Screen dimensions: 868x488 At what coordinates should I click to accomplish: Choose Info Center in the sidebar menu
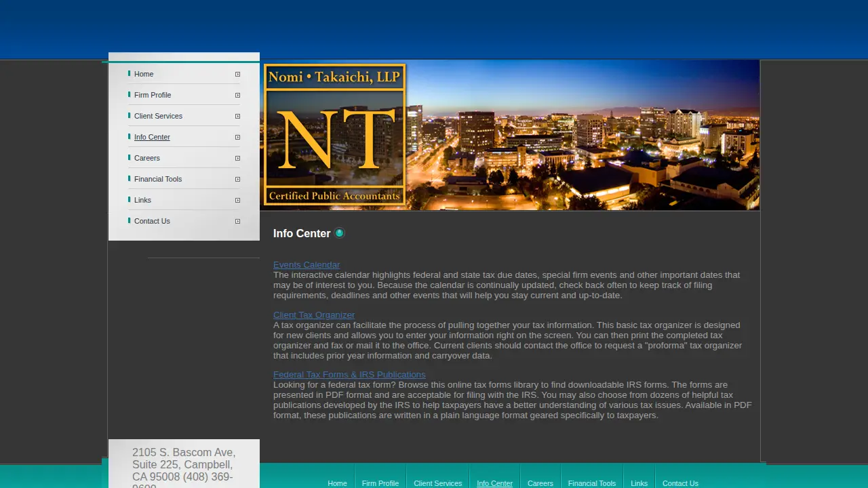[x=152, y=137]
